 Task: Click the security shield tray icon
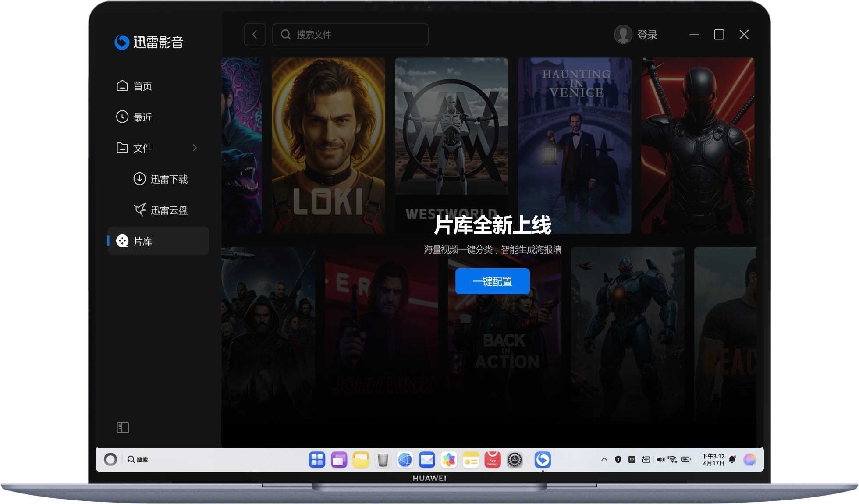[618, 460]
